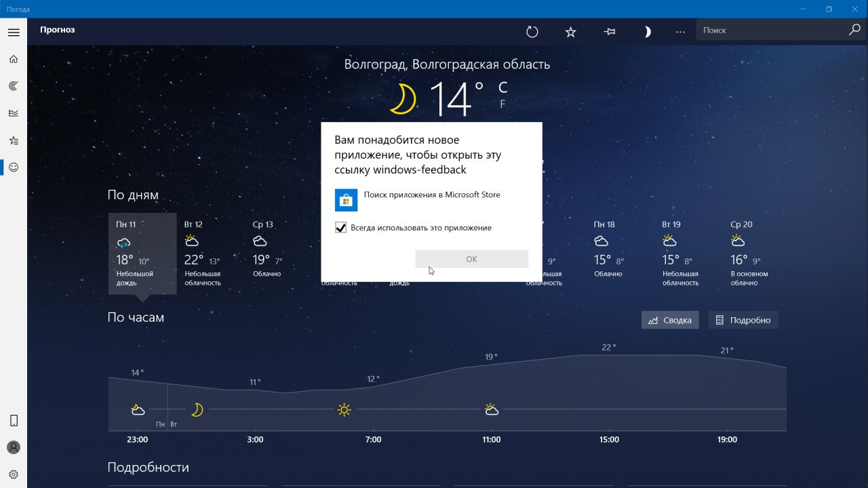Click the 23:00 hourly cloud icon
The height and width of the screenshot is (488, 868).
point(138,409)
